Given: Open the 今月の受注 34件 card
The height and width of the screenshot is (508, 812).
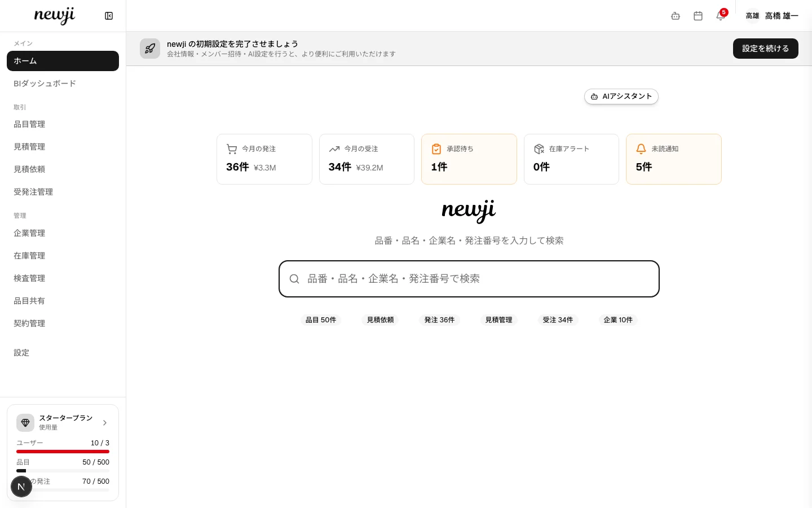Looking at the screenshot, I should (367, 159).
